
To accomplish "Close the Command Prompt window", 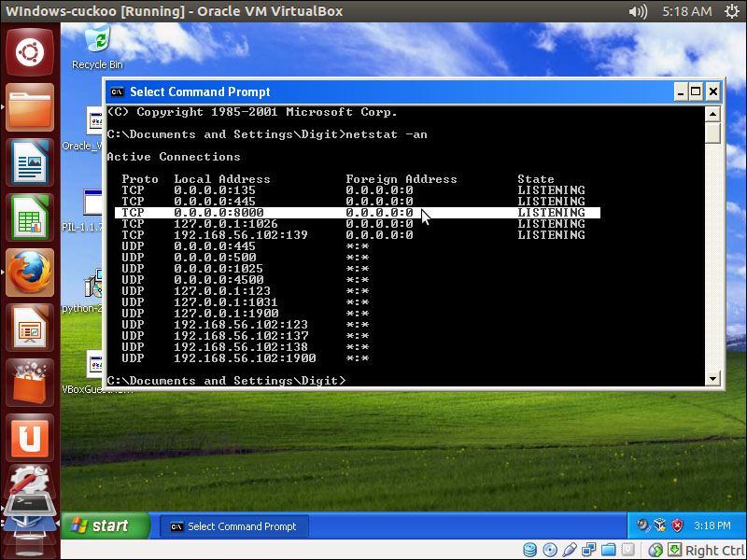I will click(x=712, y=91).
